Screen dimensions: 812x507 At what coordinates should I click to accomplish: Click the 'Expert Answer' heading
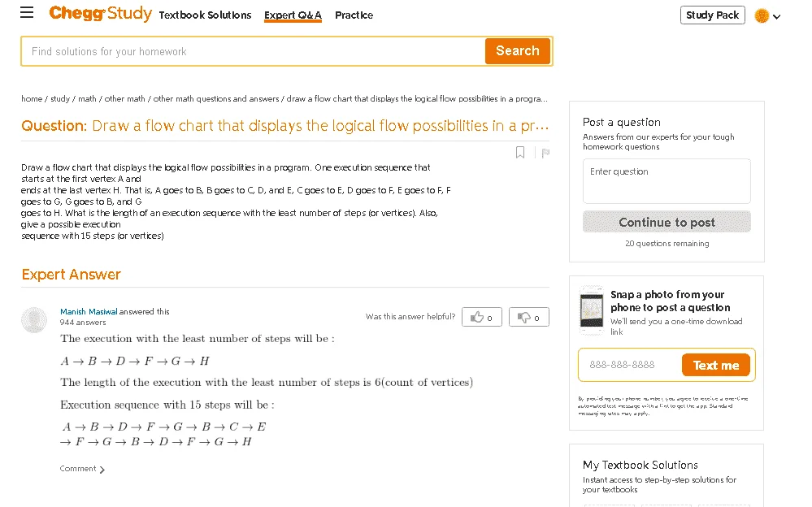pos(71,275)
